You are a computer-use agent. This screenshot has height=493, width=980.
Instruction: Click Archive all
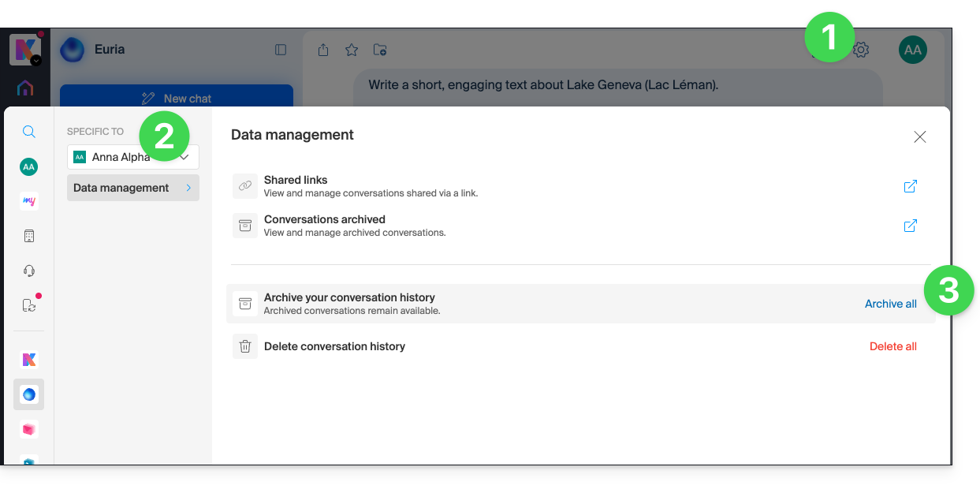890,304
